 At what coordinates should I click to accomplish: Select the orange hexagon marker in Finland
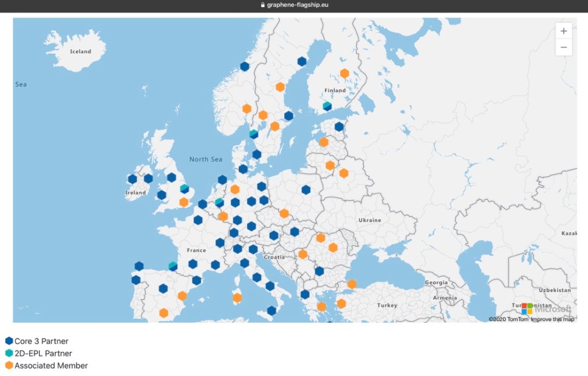[345, 73]
